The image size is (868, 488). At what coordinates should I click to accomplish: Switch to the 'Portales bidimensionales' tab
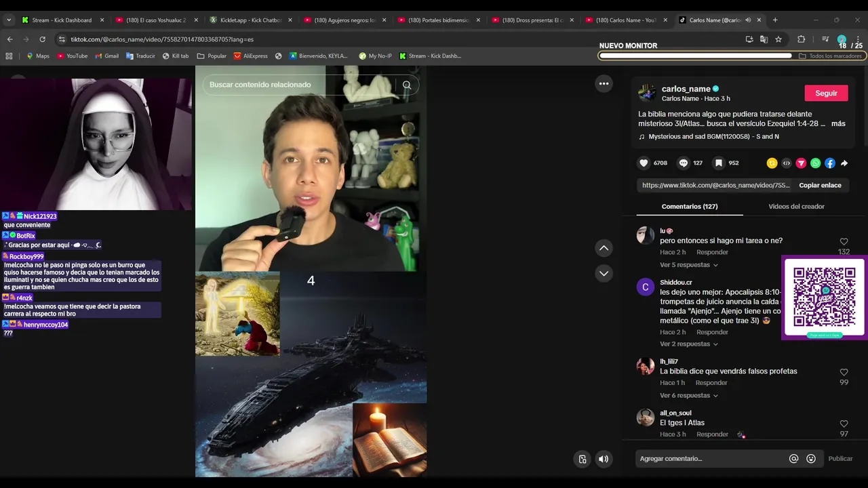[x=438, y=20]
